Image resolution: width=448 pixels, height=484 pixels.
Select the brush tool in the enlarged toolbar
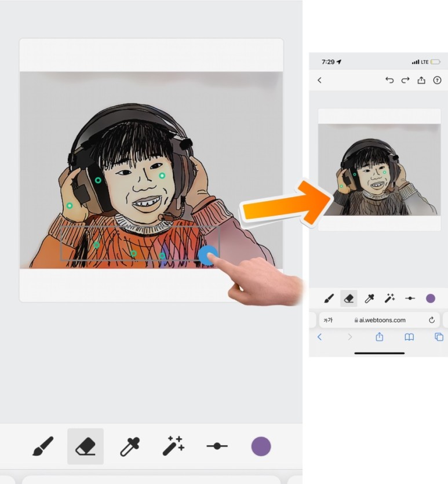click(43, 446)
